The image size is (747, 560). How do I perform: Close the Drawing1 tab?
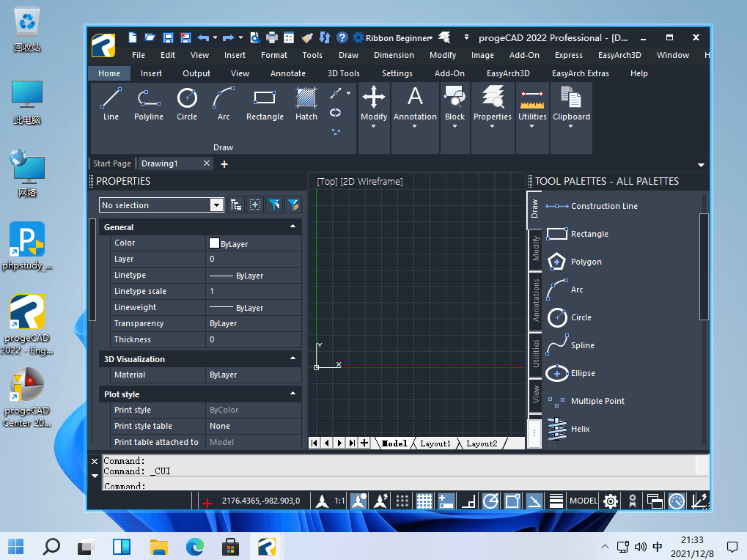click(206, 163)
